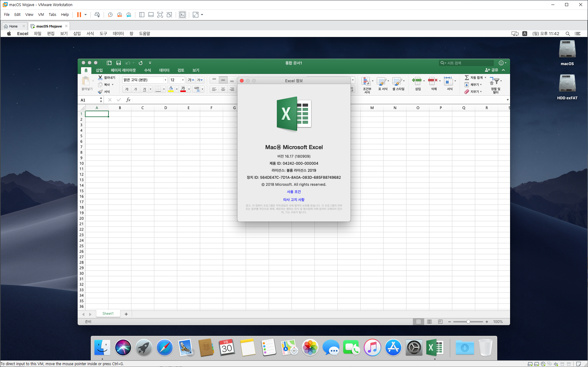
Task: Toggle middle vertical alignment
Action: pos(223,80)
